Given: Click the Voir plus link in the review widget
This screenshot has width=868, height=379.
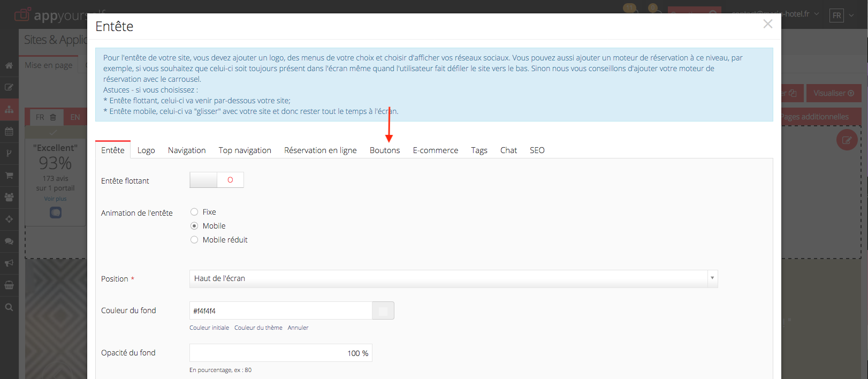Looking at the screenshot, I should click(56, 199).
